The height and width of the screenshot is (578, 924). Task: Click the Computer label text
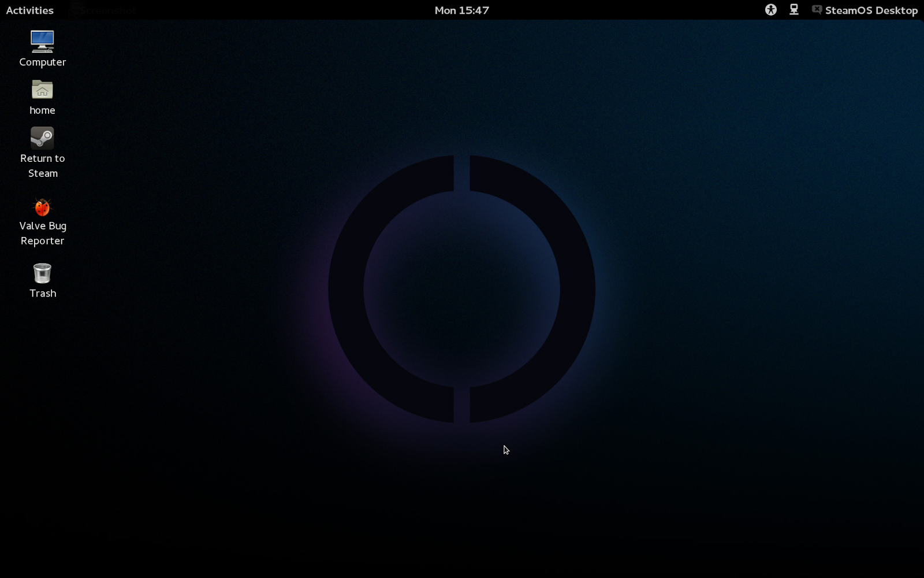pyautogui.click(x=43, y=62)
